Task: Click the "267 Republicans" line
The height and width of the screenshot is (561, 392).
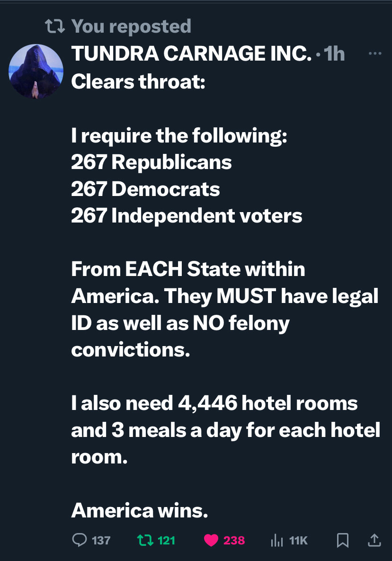Action: click(151, 162)
